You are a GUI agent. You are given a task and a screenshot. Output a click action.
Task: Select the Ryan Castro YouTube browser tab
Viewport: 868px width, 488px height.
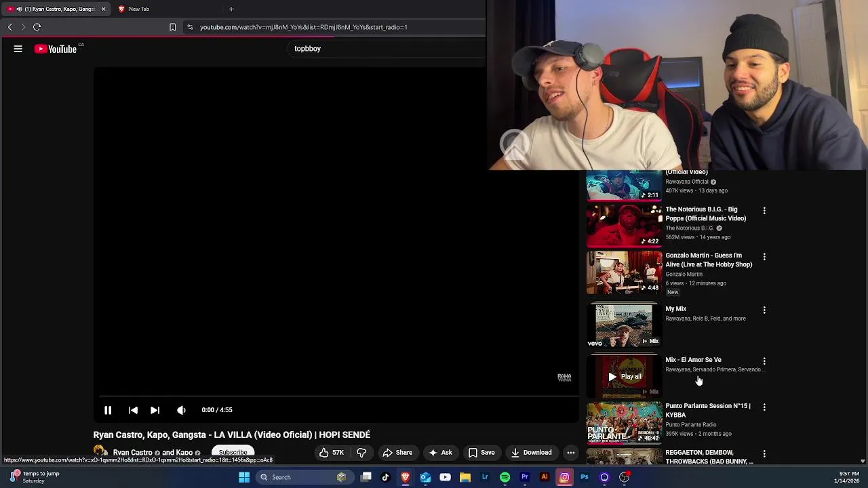pyautogui.click(x=54, y=9)
